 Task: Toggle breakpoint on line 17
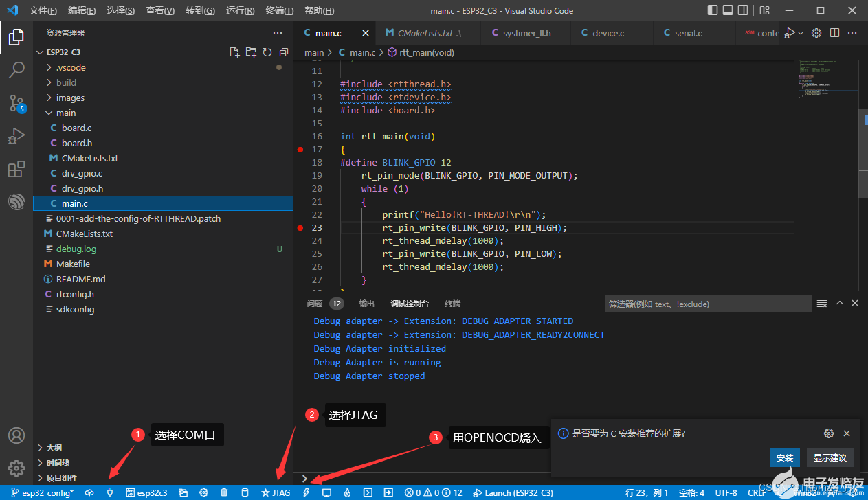coord(300,149)
